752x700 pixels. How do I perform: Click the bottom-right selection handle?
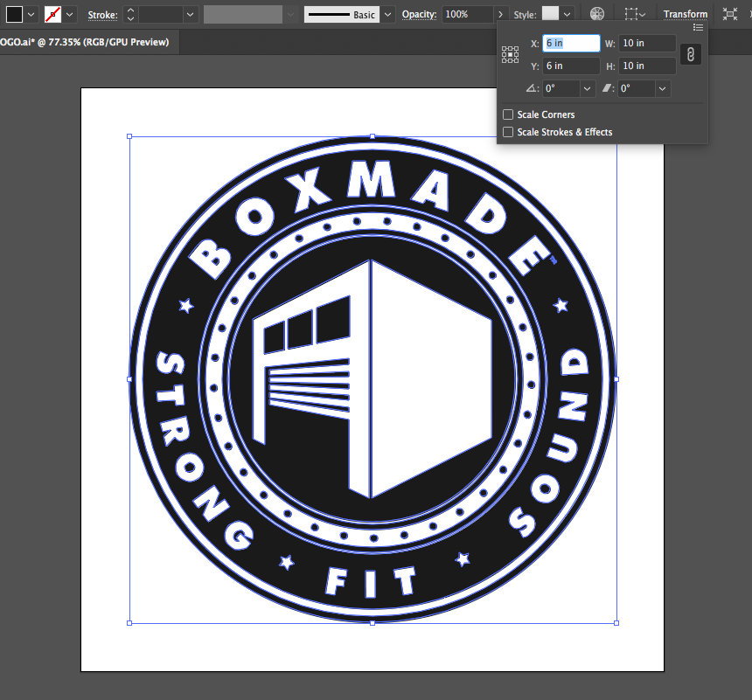point(616,623)
